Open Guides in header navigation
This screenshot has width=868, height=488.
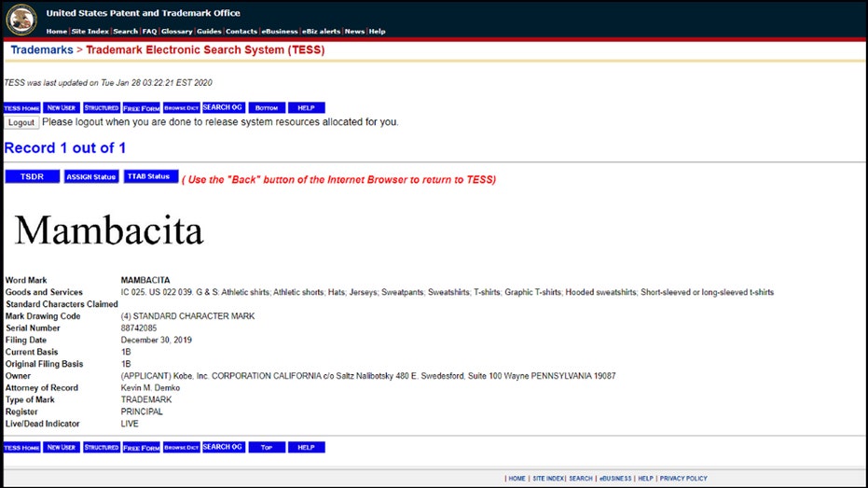(x=209, y=32)
